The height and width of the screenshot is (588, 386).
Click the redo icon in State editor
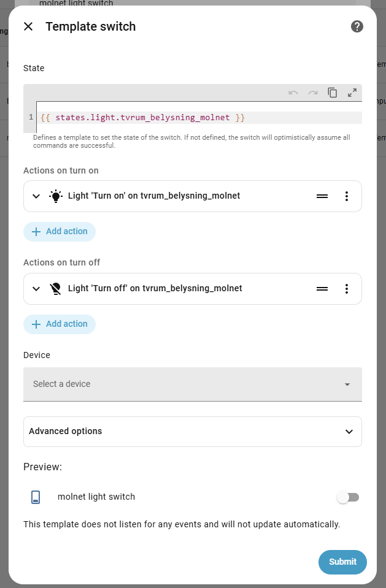[313, 93]
